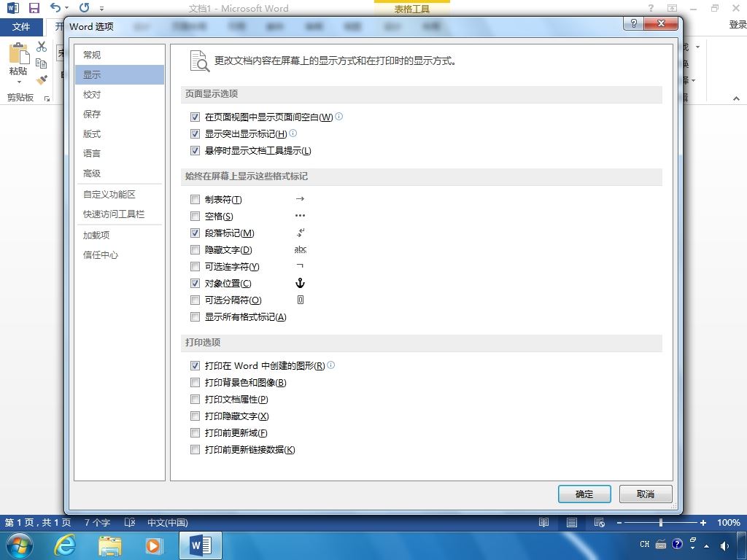The height and width of the screenshot is (560, 747).
Task: Toggle the object anchors checkbox
Action: [x=195, y=284]
